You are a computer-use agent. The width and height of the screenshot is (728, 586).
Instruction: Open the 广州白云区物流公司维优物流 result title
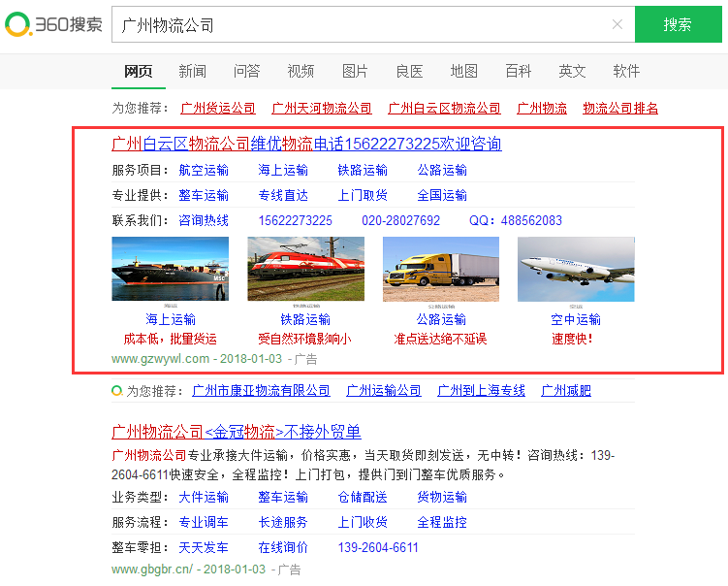(x=306, y=144)
